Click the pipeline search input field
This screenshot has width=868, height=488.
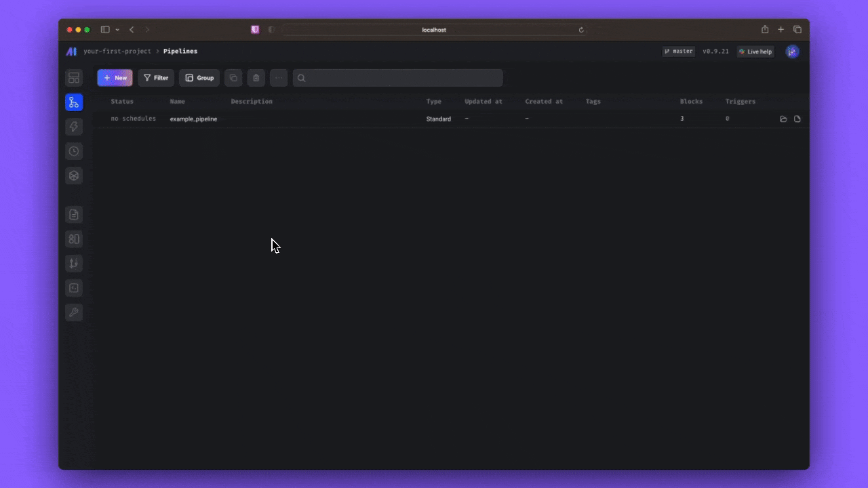[x=398, y=78]
